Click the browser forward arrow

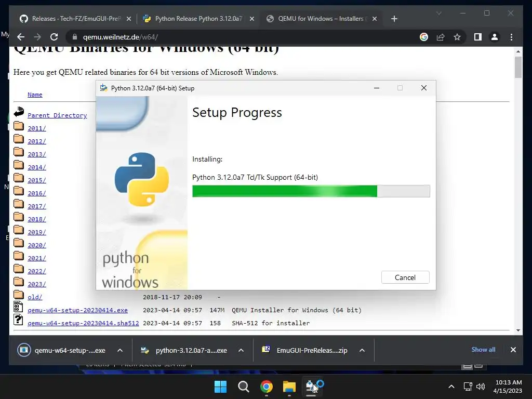(37, 37)
